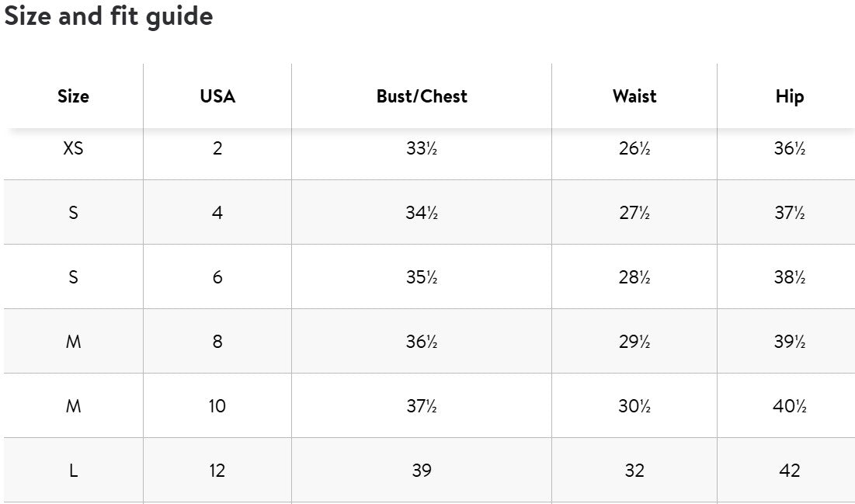The image size is (855, 504).
Task: Select the 26½ waist measurement
Action: (x=634, y=148)
